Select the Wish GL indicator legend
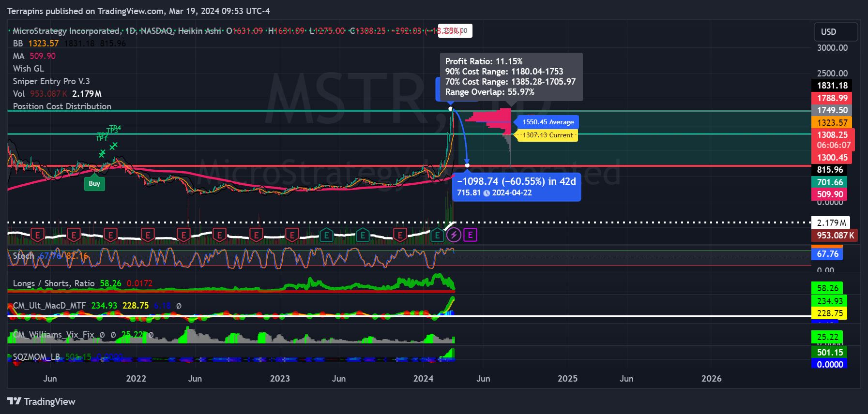868x414 pixels. click(x=29, y=69)
